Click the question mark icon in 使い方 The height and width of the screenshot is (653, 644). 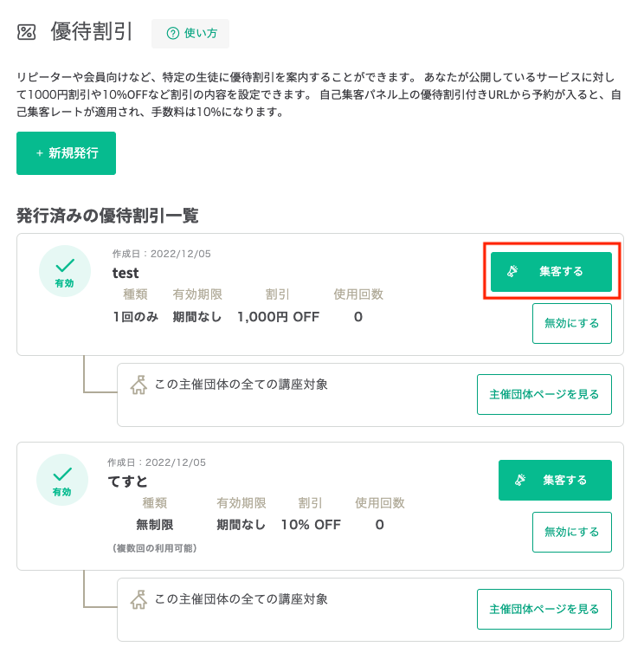coord(173,33)
